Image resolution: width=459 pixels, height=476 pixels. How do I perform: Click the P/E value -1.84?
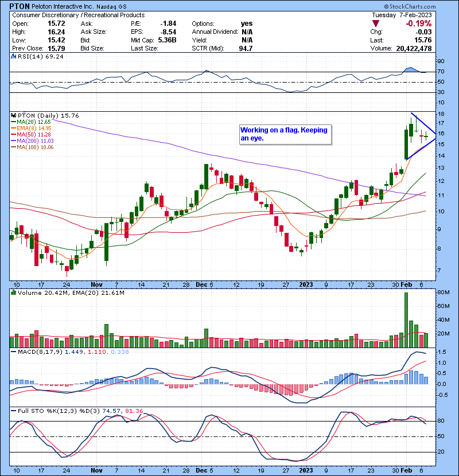coord(168,24)
